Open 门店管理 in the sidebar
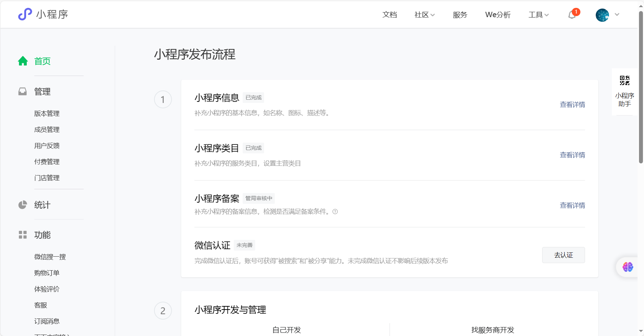 [x=47, y=178]
